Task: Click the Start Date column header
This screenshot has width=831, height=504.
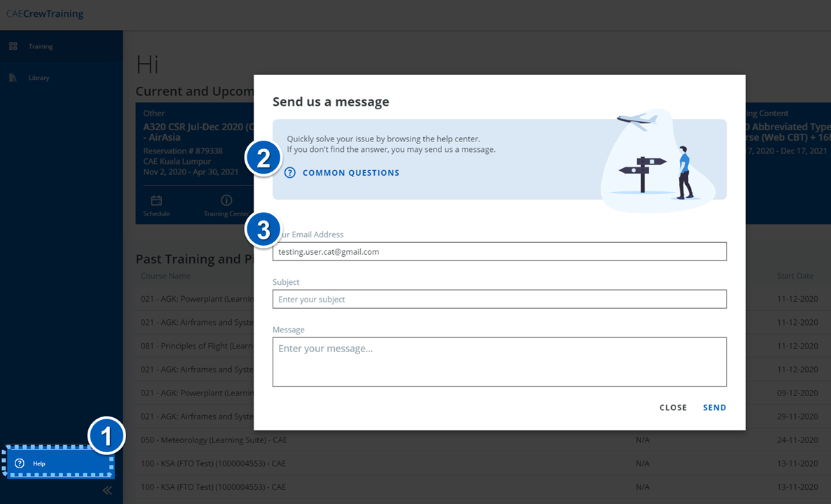Action: (795, 276)
